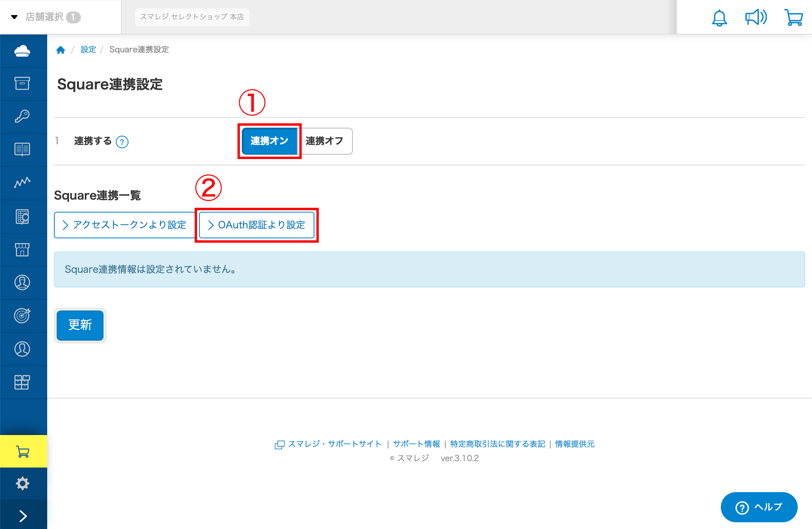Open notifications bell icon
Viewport: 812px width, 529px height.
pyautogui.click(x=719, y=17)
